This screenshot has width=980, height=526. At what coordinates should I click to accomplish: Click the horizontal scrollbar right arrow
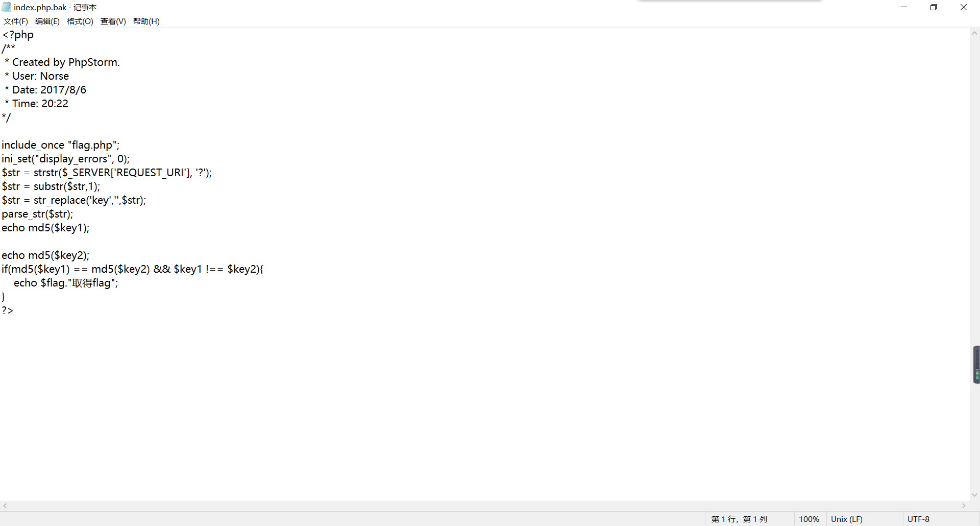tap(964, 506)
